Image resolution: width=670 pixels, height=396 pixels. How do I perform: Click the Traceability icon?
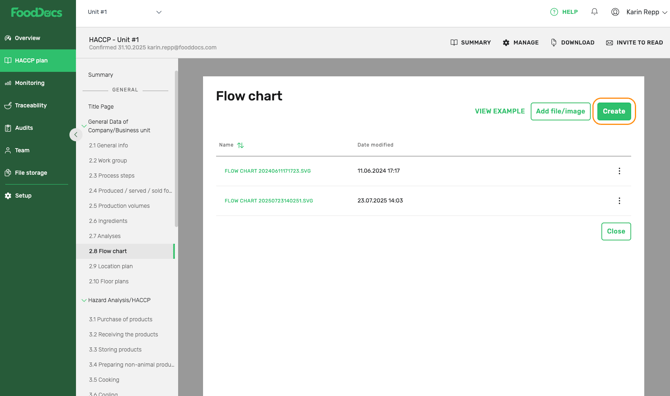[8, 106]
